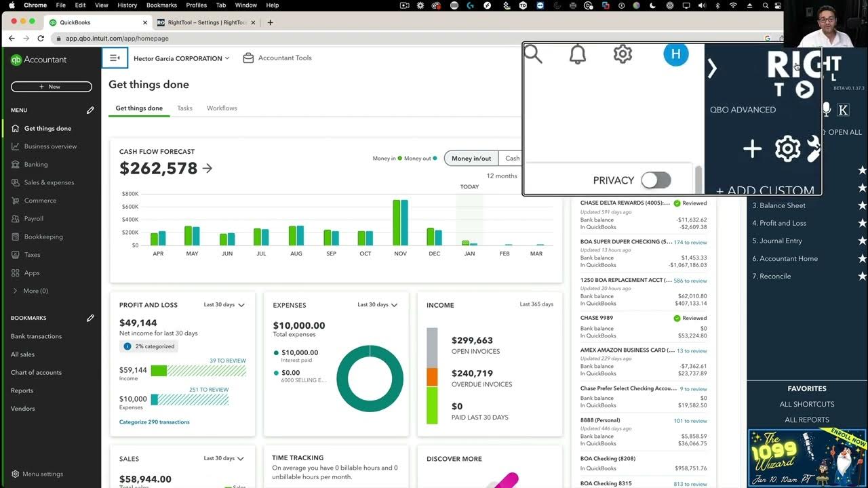The image size is (868, 488).
Task: Open the magnified QuickBooks settings gear
Action: pyautogui.click(x=623, y=54)
